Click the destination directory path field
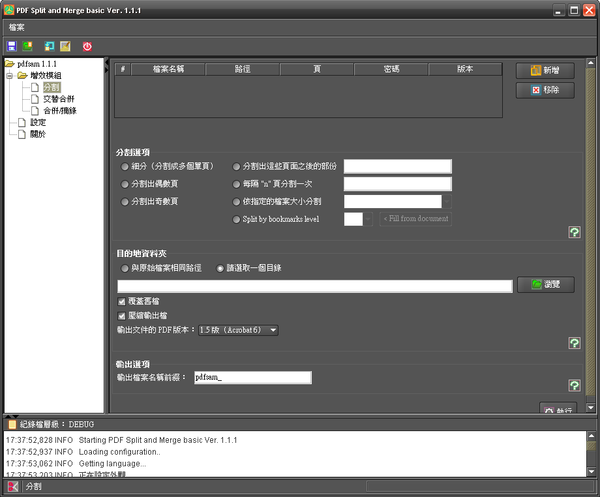Screen dimensions: 600x497 [315, 286]
